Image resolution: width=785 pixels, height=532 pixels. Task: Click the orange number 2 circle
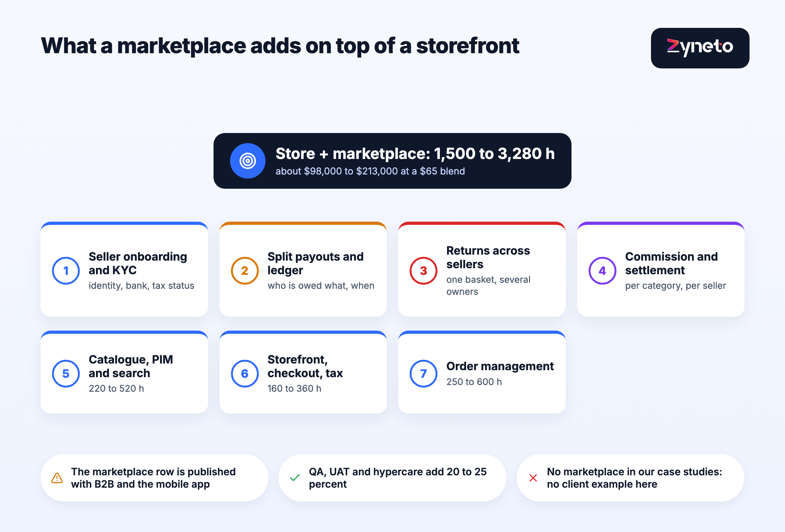click(x=245, y=271)
